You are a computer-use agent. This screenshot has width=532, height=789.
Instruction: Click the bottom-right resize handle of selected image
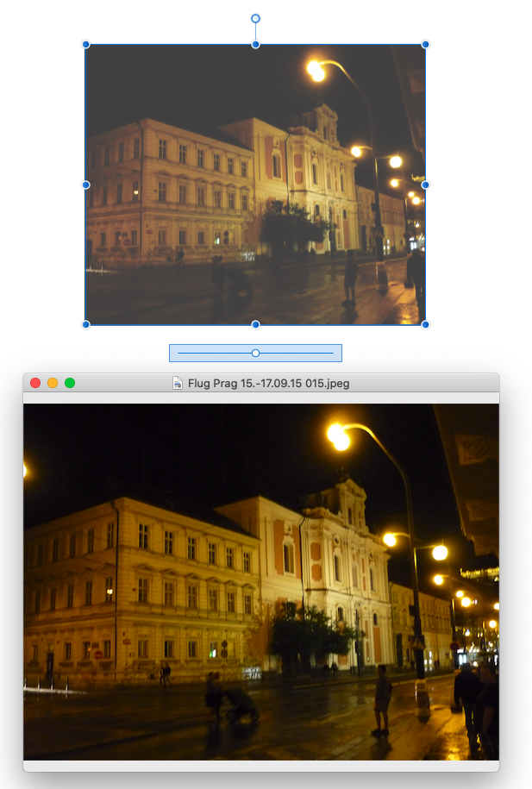425,324
